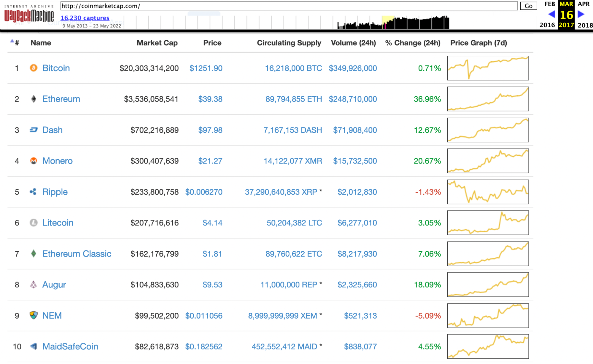Click the NEM shield logo icon
This screenshot has height=364, width=593.
[34, 315]
